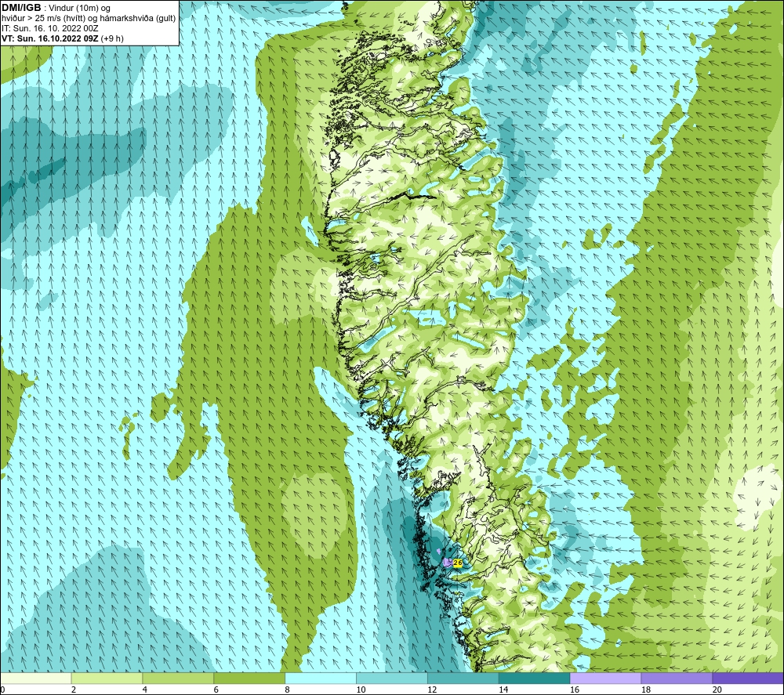Click the legend value label 18

point(645,690)
